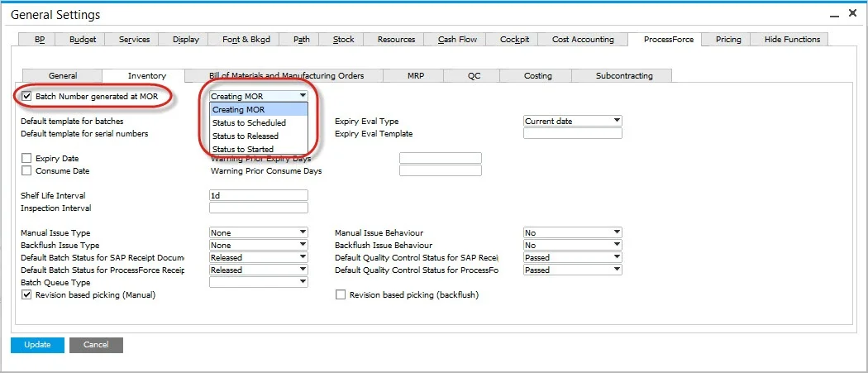Close the General Settings window
868x373 pixels.
[851, 15]
